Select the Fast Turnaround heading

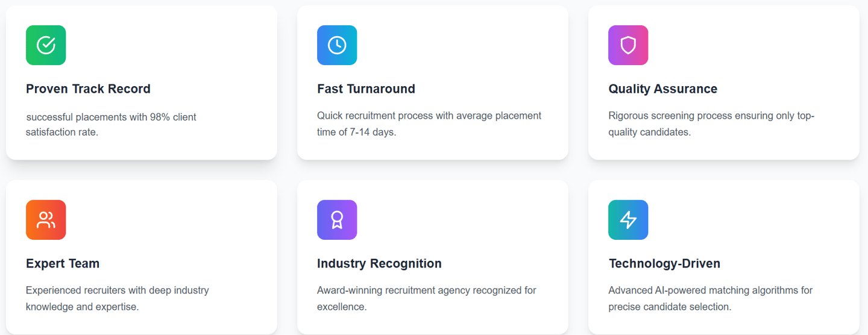366,89
